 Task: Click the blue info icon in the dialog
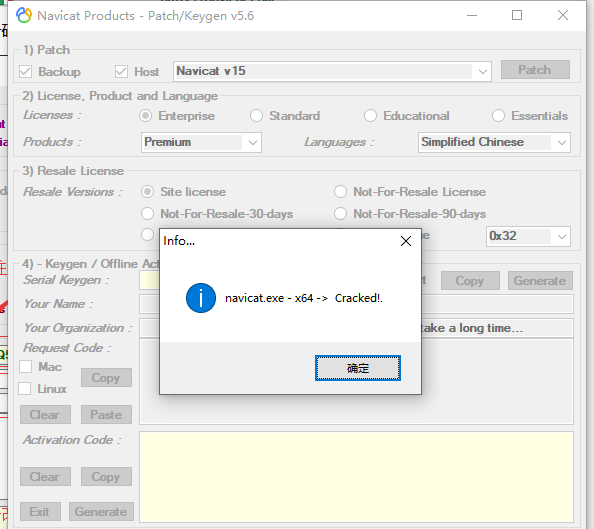click(x=201, y=298)
